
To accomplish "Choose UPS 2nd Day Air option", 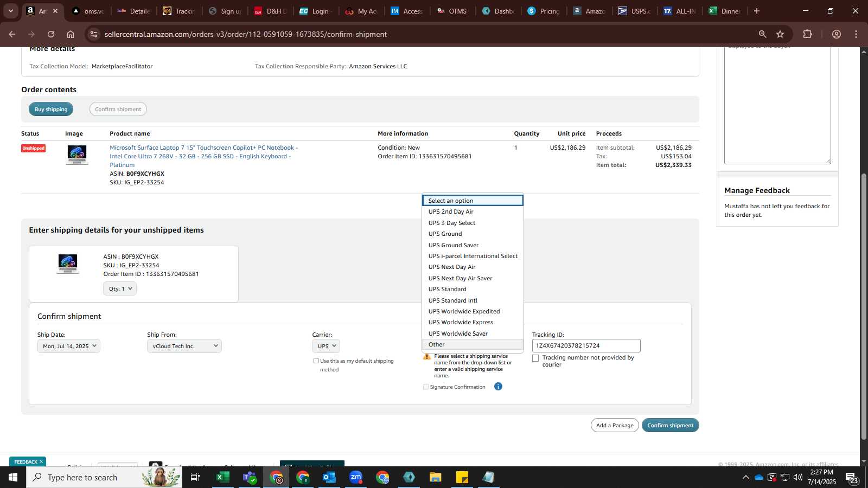I will [473, 211].
